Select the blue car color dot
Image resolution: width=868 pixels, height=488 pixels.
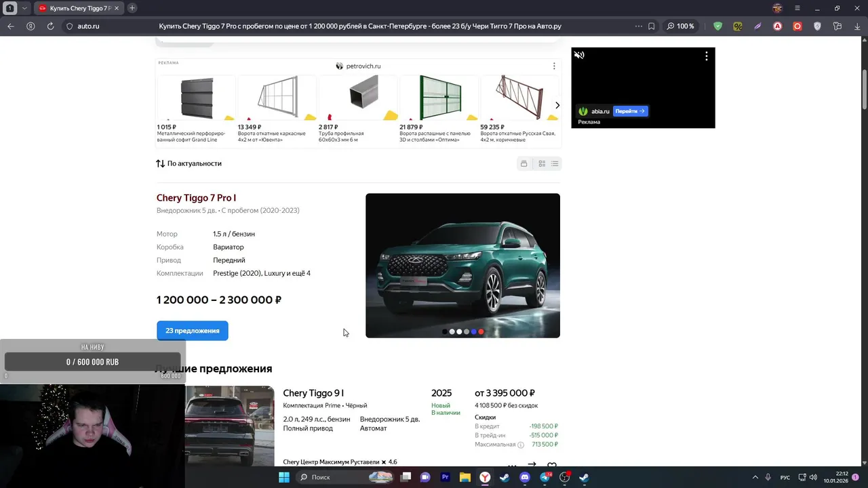(474, 331)
